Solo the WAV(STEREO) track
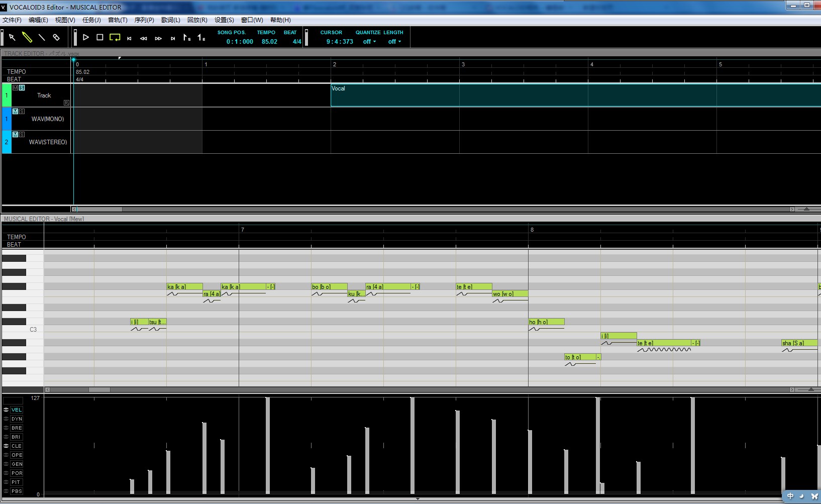The height and width of the screenshot is (504, 821). pos(22,134)
